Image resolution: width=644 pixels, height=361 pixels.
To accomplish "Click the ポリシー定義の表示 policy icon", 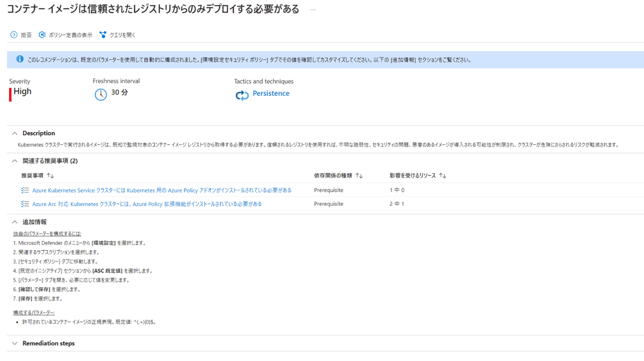I will 42,35.
